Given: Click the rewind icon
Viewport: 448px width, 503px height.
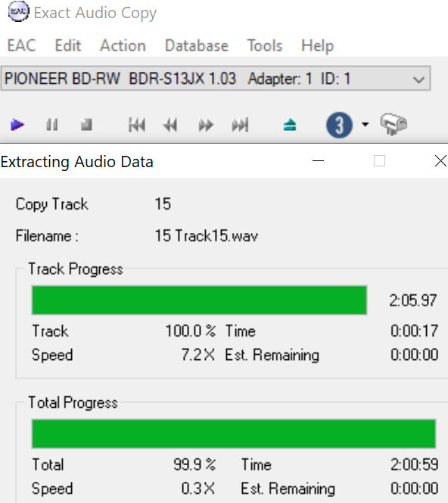Looking at the screenshot, I should (x=170, y=125).
